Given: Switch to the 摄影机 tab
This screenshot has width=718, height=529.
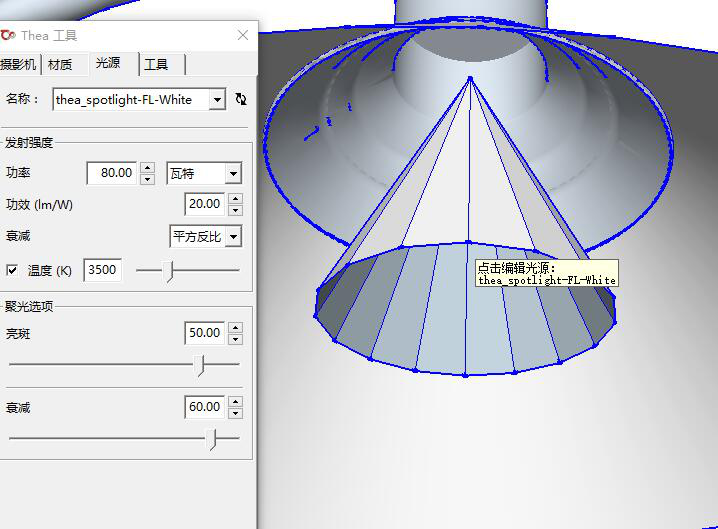Looking at the screenshot, I should 18,64.
